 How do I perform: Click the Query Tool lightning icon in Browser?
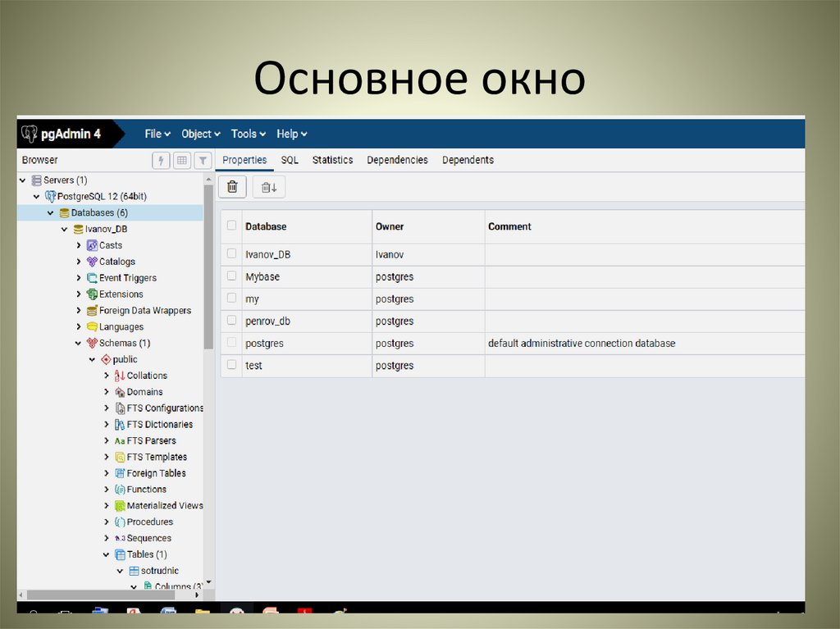point(161,161)
